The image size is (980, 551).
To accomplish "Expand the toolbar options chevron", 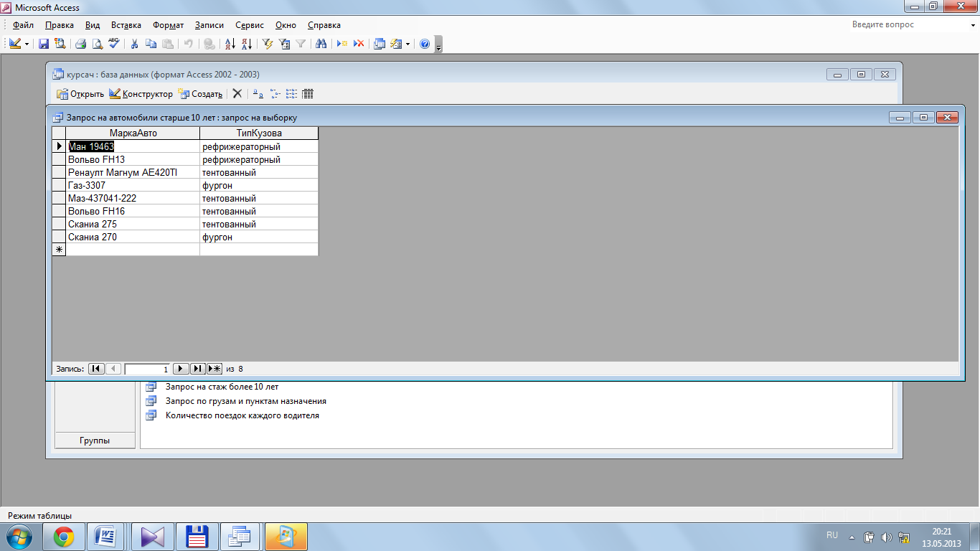I will tap(439, 45).
